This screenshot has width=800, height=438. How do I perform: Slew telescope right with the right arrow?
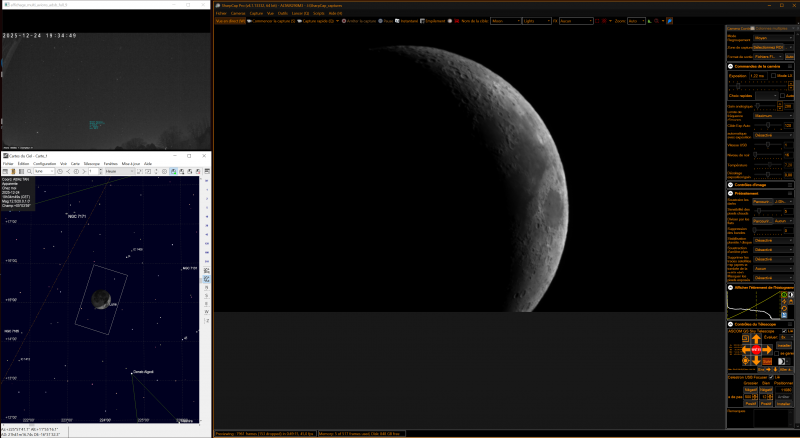pos(767,350)
